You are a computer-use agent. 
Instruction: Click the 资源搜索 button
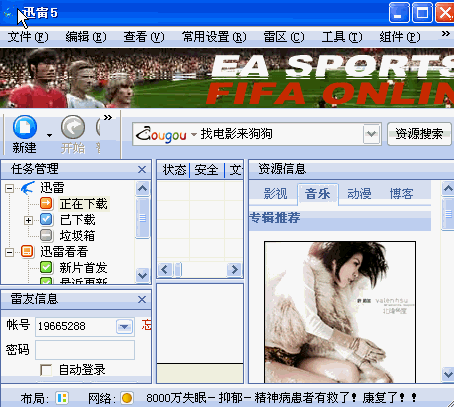[419, 134]
